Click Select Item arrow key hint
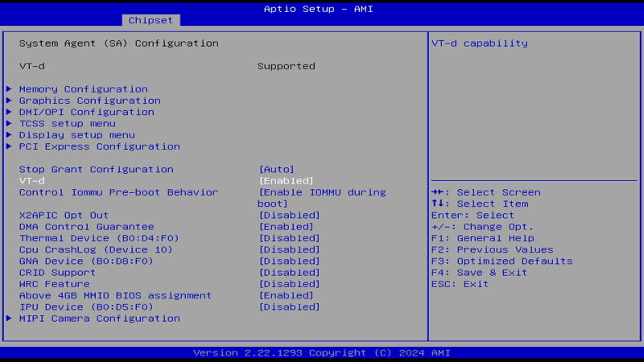644x362 pixels. coord(480,204)
